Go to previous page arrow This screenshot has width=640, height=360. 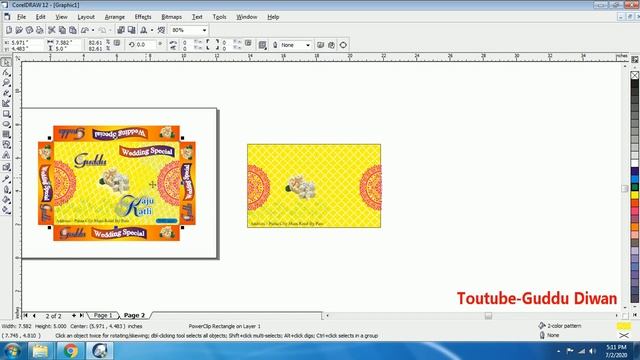point(34,315)
